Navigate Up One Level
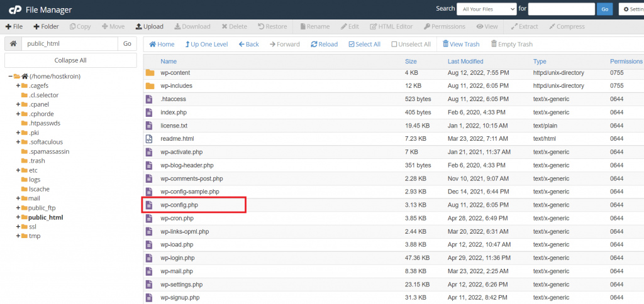The image size is (644, 304). pyautogui.click(x=206, y=45)
